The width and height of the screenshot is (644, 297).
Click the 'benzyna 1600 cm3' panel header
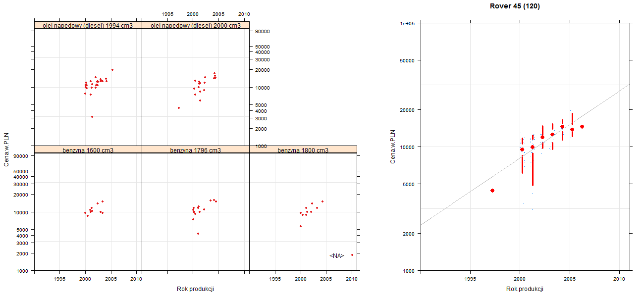88,149
